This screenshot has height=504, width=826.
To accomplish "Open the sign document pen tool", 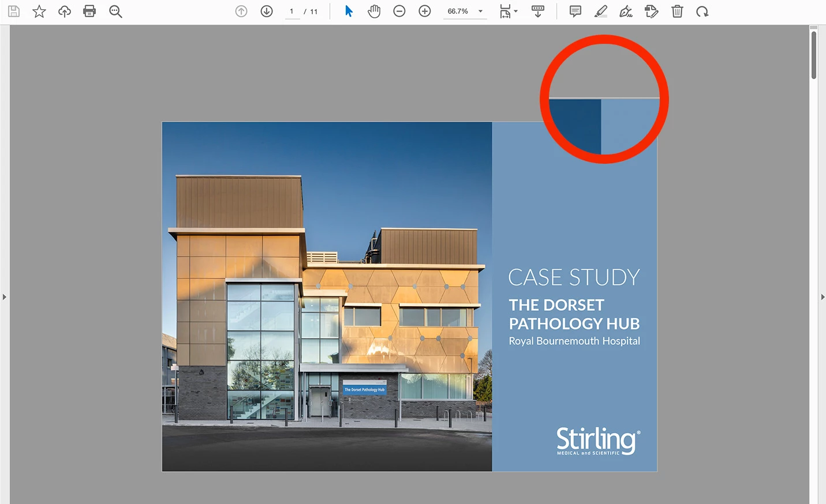I will click(626, 12).
